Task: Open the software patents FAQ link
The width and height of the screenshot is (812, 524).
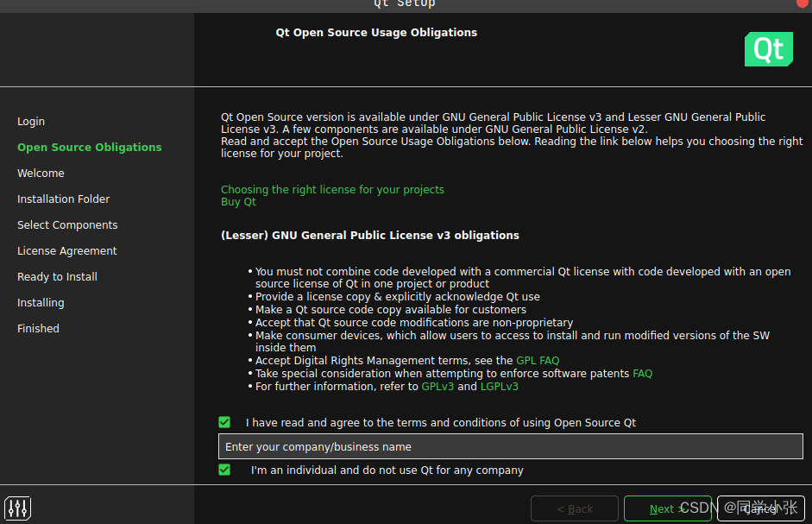Action: [x=643, y=374]
